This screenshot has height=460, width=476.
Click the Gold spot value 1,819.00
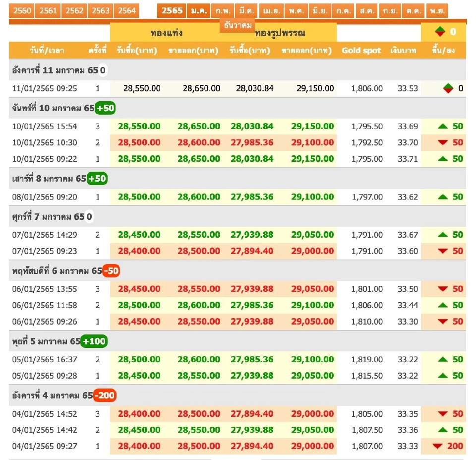pos(367,360)
